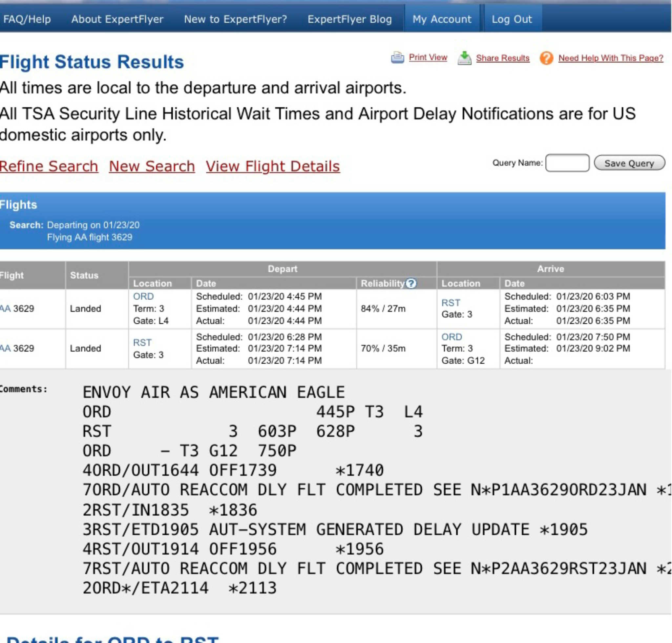Click the 4RST/OUT1914 OFF1956 comment line

click(x=233, y=549)
